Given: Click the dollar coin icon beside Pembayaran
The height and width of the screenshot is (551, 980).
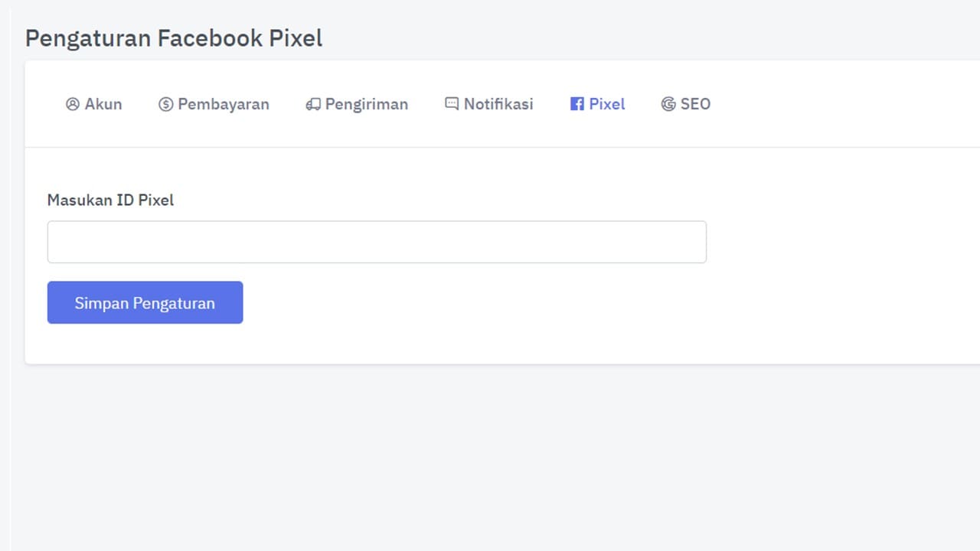Looking at the screenshot, I should (x=166, y=104).
